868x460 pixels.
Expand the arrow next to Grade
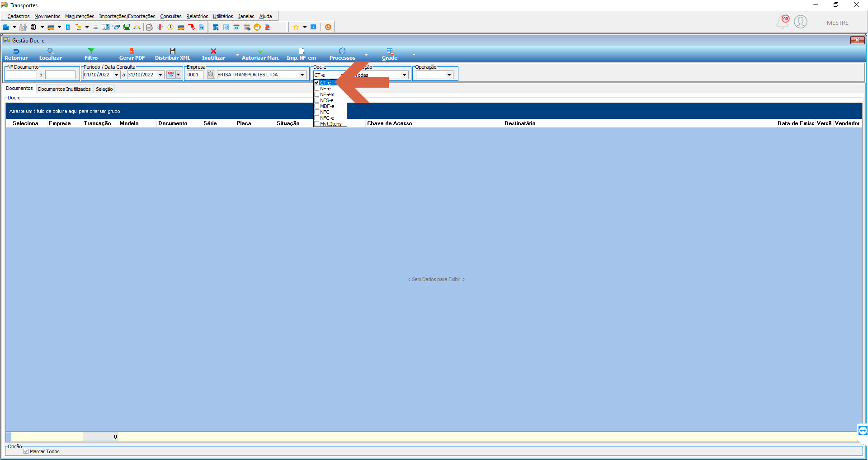tap(414, 54)
